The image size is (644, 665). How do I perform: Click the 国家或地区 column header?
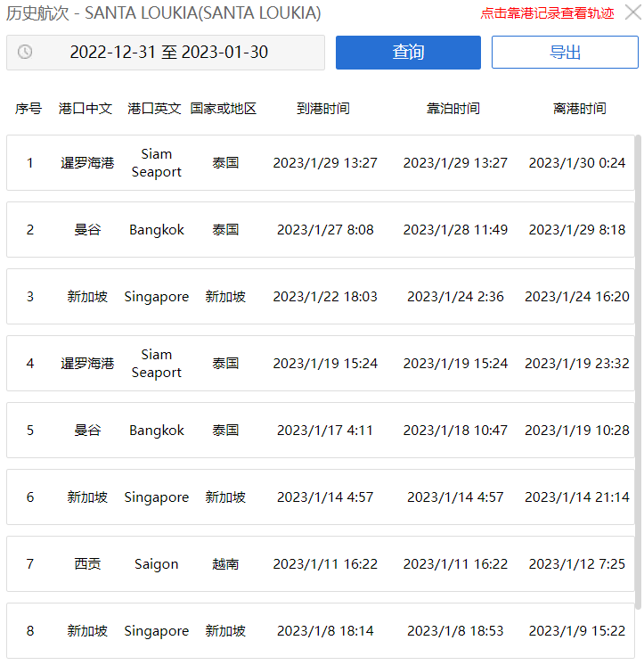pyautogui.click(x=224, y=109)
